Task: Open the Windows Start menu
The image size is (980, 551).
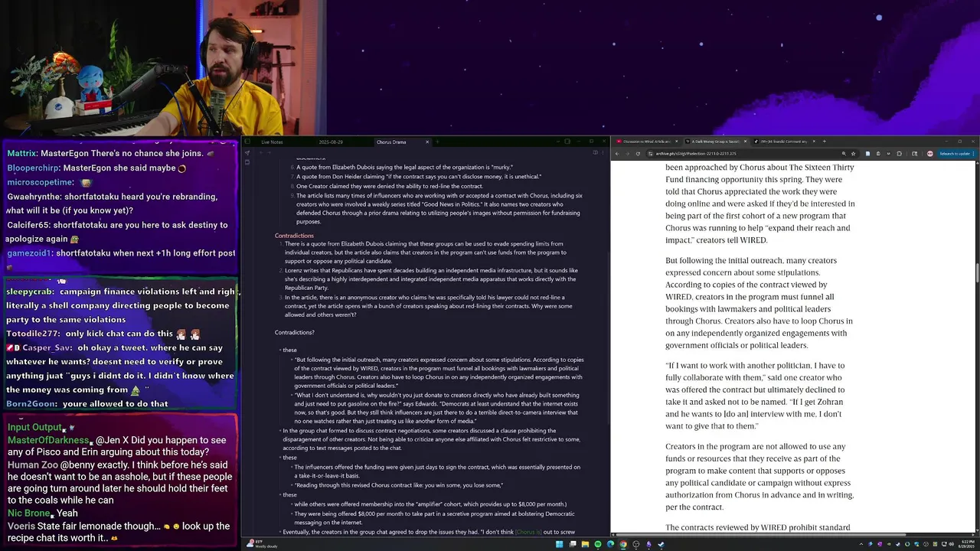Action: (559, 544)
